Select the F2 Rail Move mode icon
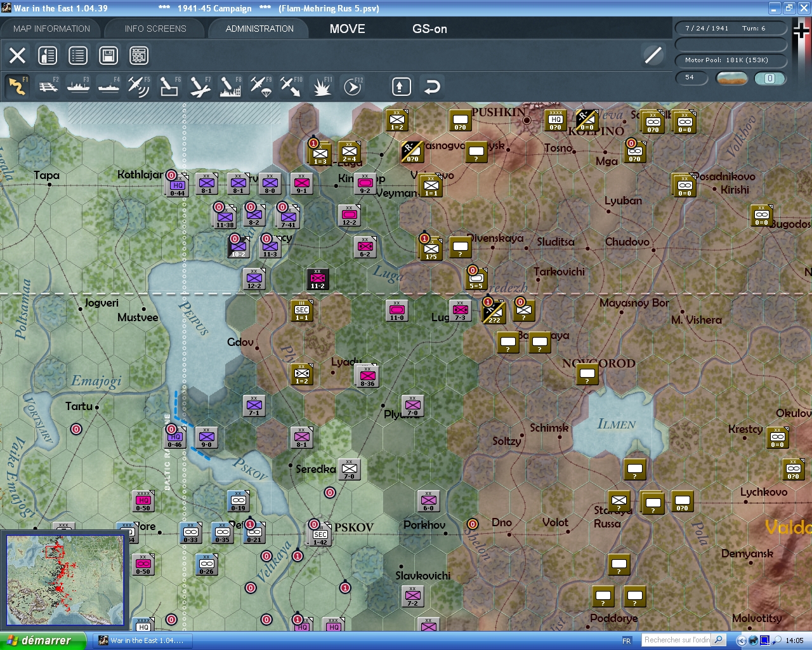The height and width of the screenshot is (650, 812). (48, 86)
